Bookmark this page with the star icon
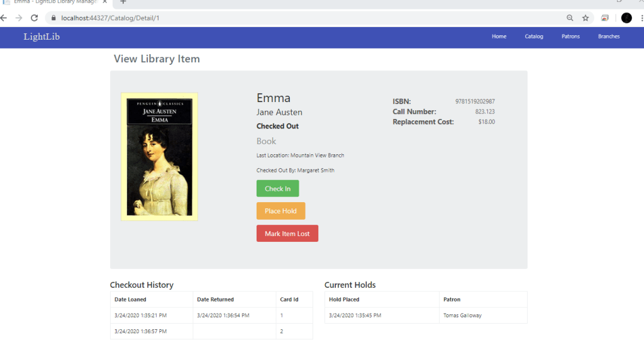The width and height of the screenshot is (644, 340). click(x=586, y=18)
